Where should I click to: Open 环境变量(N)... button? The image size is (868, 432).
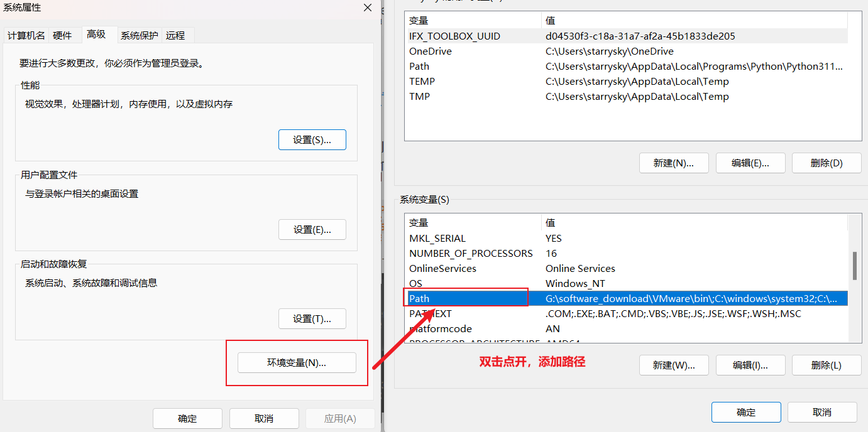click(297, 363)
